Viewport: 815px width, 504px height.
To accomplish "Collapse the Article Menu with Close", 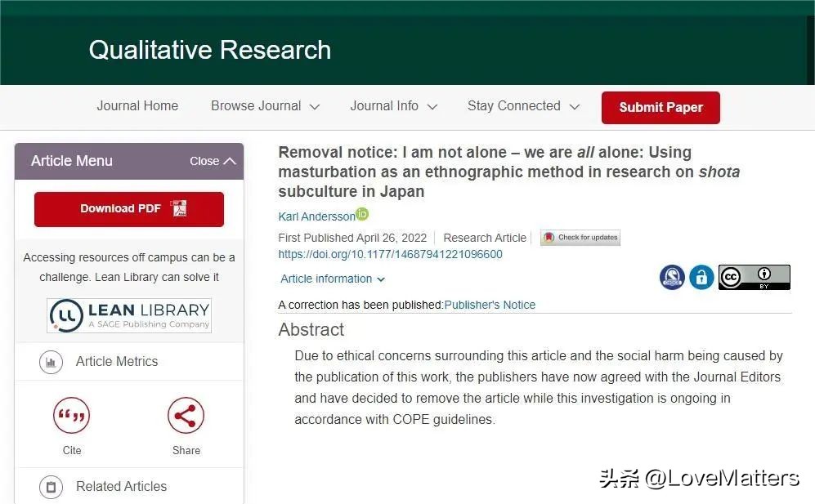I will pos(213,161).
